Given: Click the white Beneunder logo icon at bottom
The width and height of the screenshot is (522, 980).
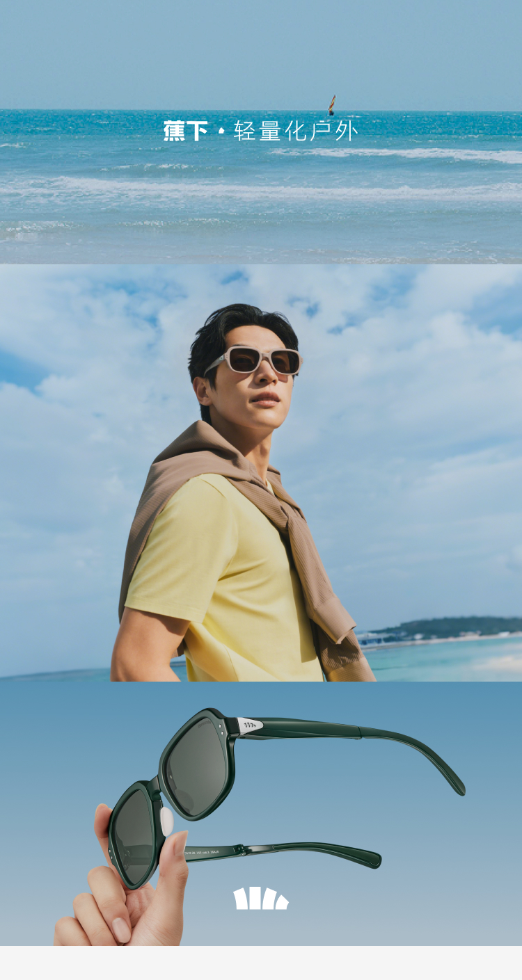Looking at the screenshot, I should 261,898.
